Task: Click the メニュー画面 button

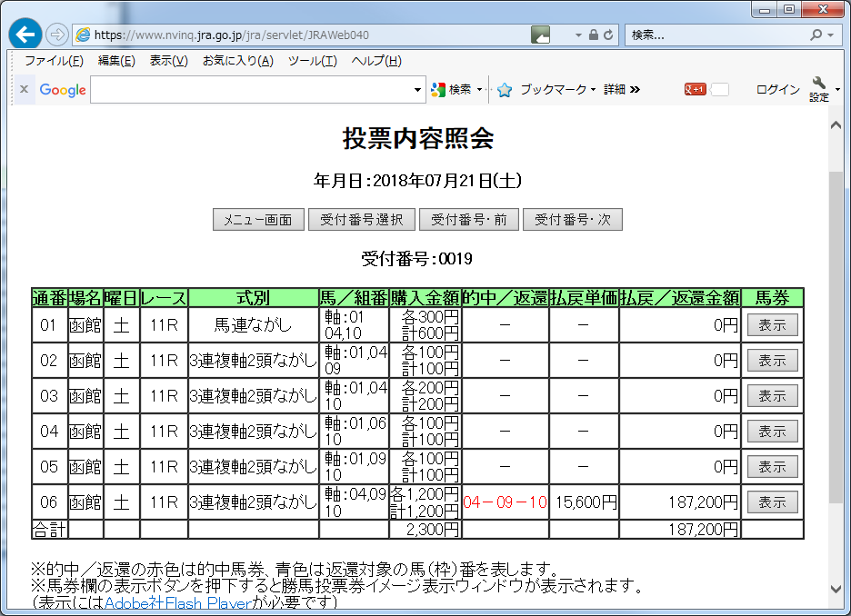Action: tap(258, 220)
